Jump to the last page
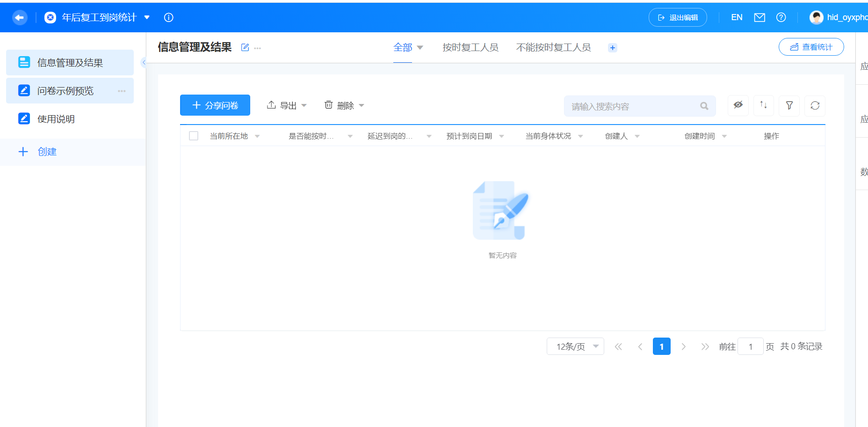Screen dimensions: 868x427 pyautogui.click(x=705, y=346)
